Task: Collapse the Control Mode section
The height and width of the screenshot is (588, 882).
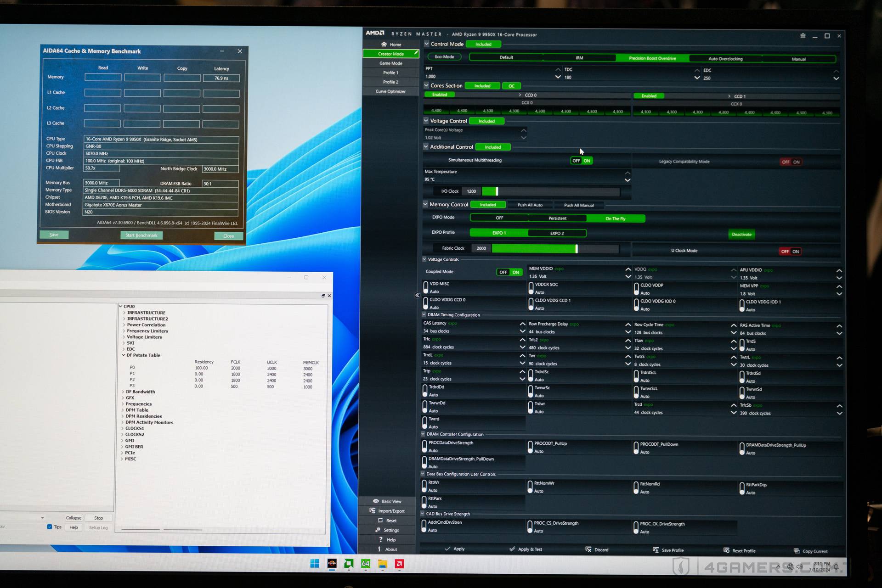Action: click(426, 44)
